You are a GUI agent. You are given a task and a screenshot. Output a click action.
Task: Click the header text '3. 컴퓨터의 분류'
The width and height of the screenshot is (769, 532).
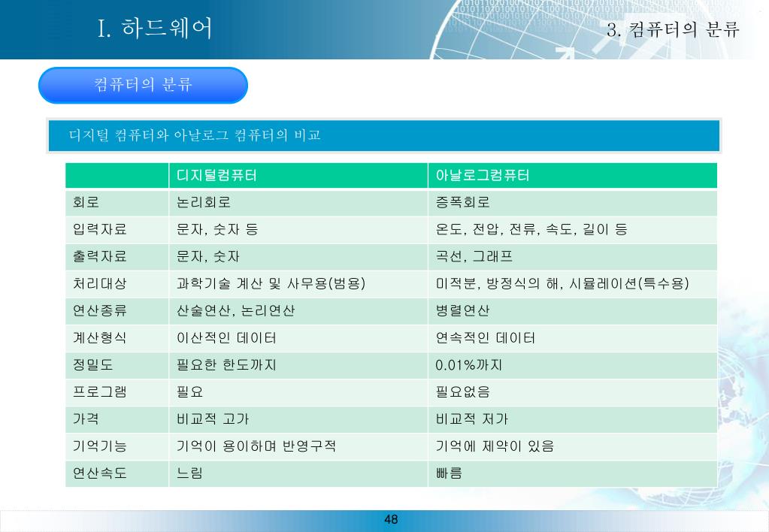[x=672, y=30]
